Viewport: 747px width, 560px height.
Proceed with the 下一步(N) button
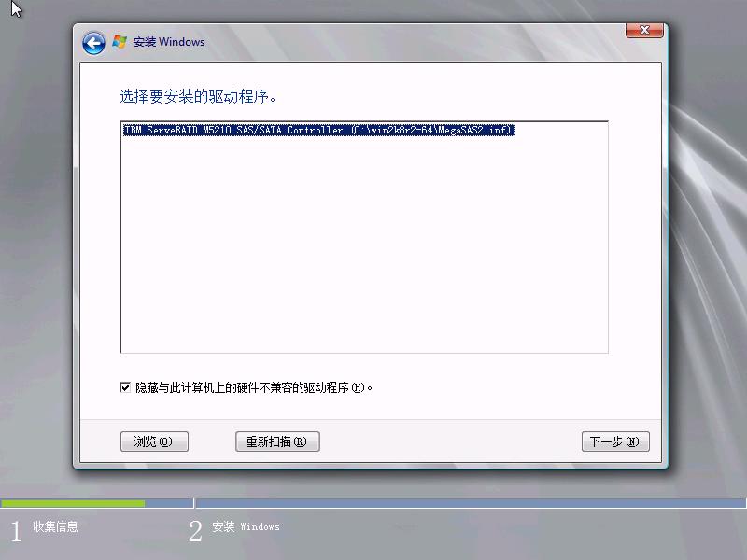[614, 442]
